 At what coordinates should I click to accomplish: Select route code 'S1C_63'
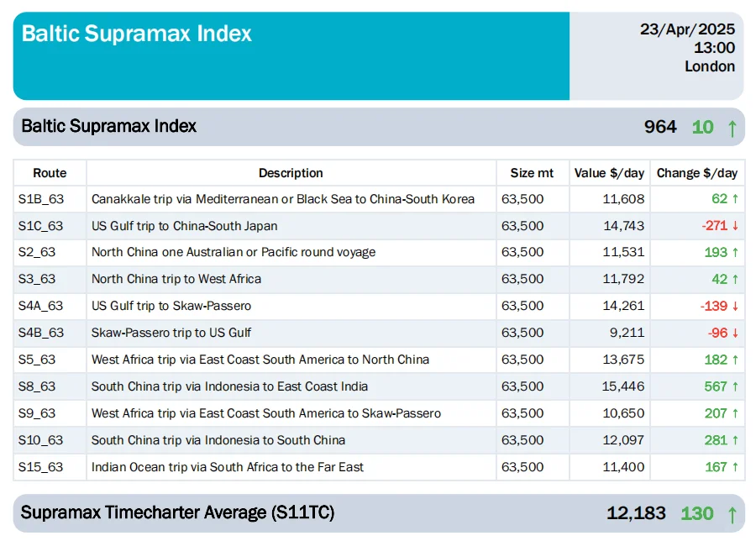point(40,226)
